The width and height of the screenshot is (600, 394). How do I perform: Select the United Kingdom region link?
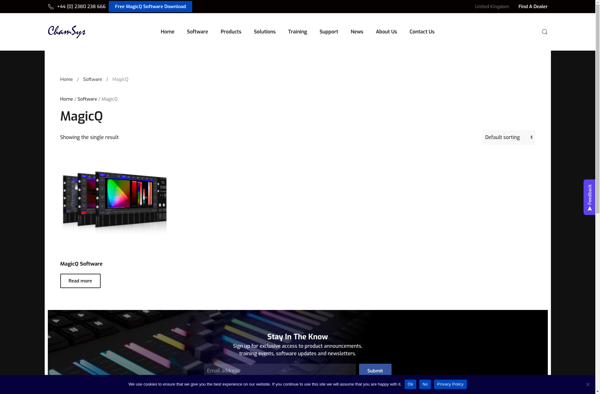pyautogui.click(x=492, y=7)
